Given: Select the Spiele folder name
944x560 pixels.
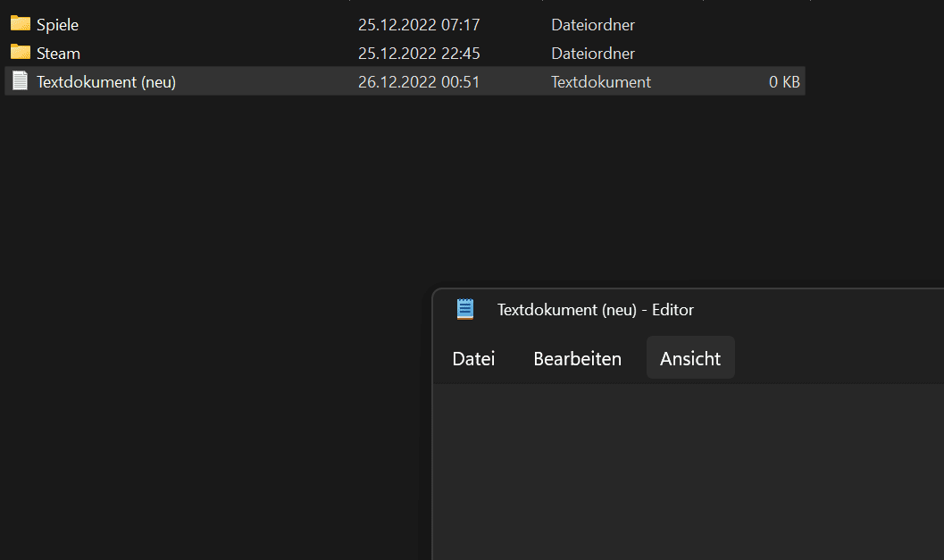Looking at the screenshot, I should click(57, 25).
